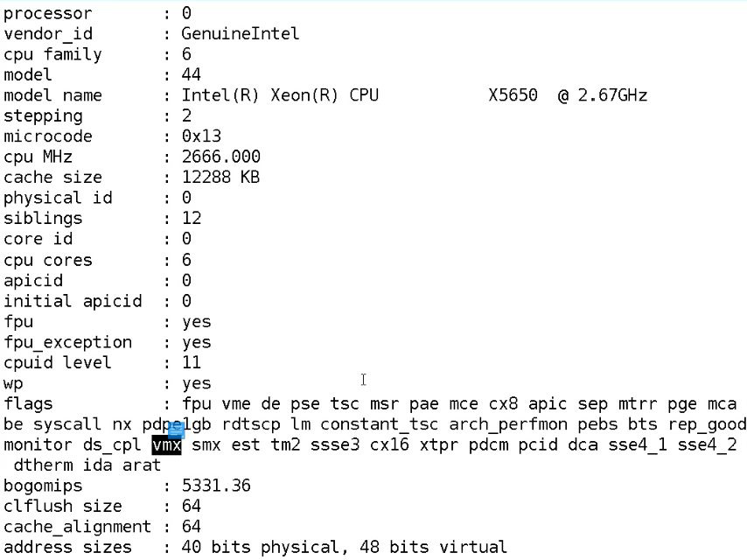Click the arch_perfmon flag
Viewport: 747px width, 560px height.
[508, 424]
